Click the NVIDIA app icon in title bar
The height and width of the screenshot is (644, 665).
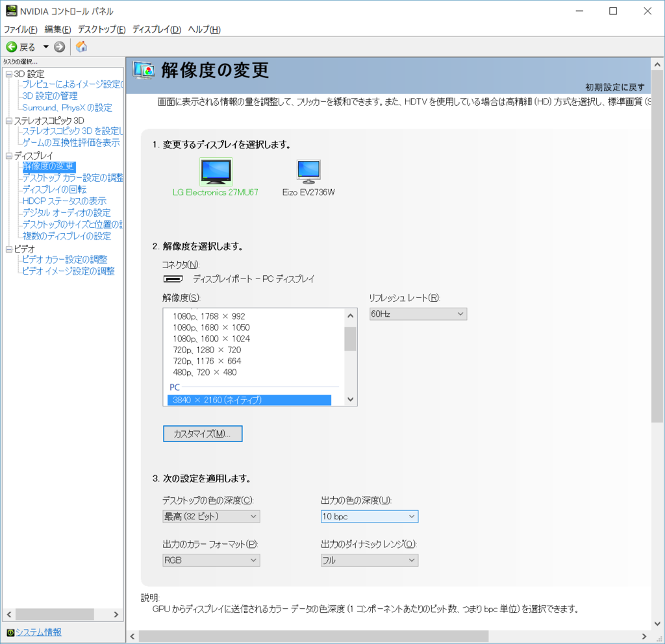click(11, 11)
